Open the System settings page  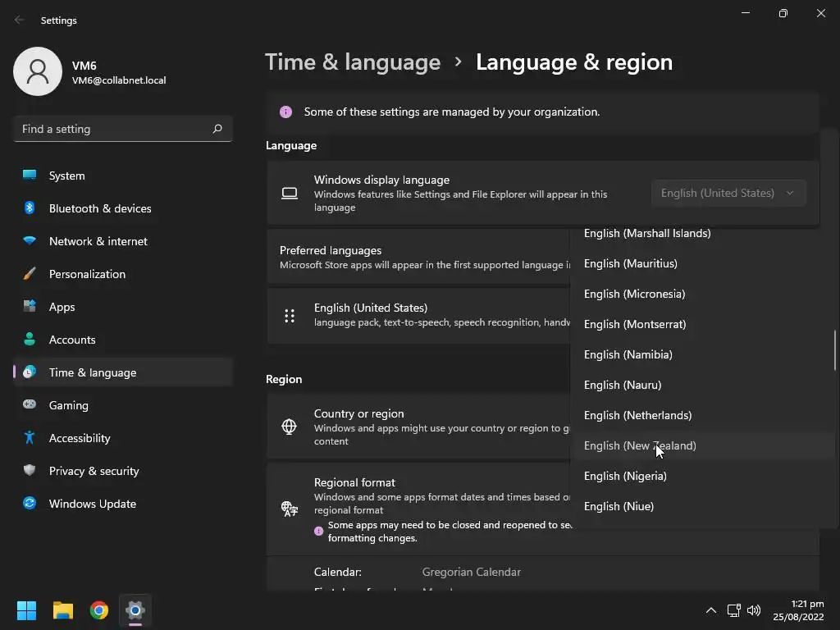(x=123, y=176)
